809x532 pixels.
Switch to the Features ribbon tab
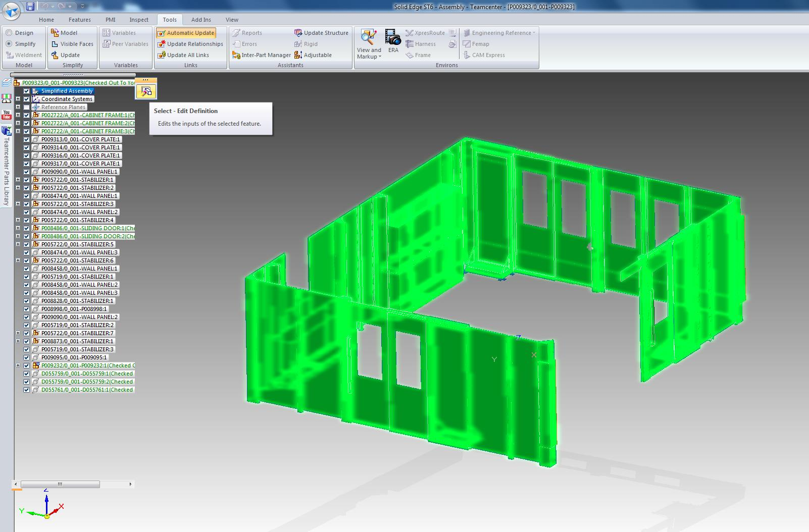(x=80, y=20)
